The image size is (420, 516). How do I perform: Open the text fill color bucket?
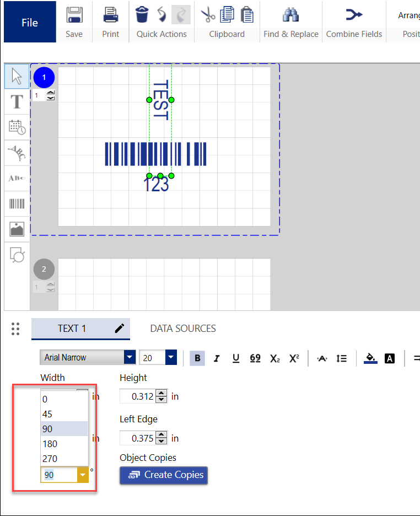[x=370, y=358]
